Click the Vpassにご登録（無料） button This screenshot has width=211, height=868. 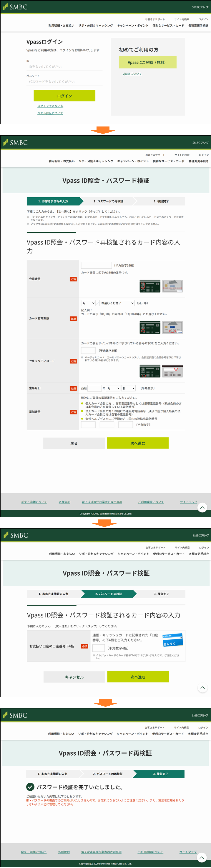(x=147, y=62)
